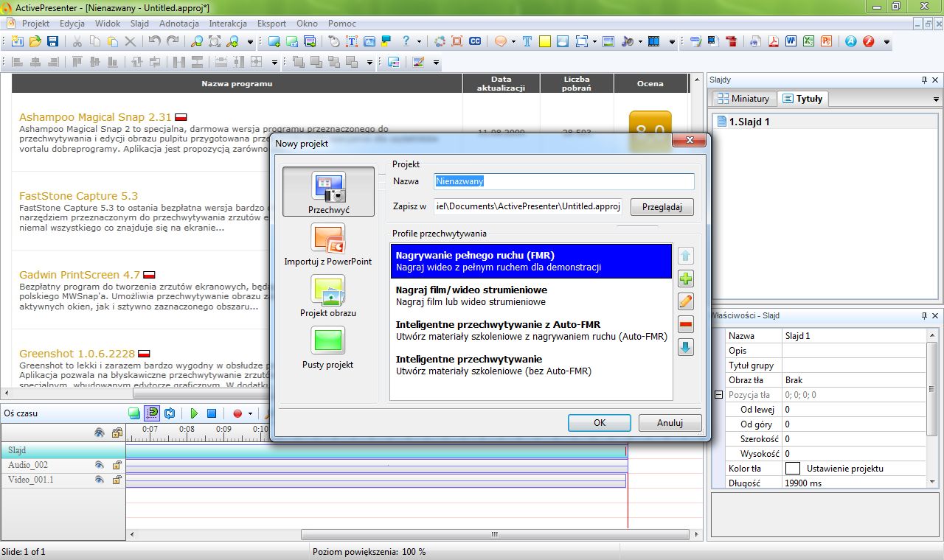Move capture profile down (blue arrow)
Image resolution: width=944 pixels, height=560 pixels.
pyautogui.click(x=686, y=346)
